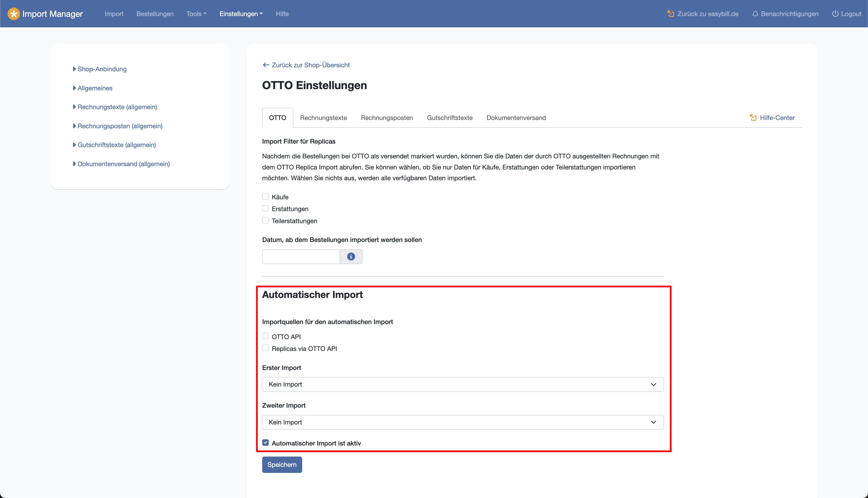Click the back arrow to Shop-Übersicht

pyautogui.click(x=266, y=65)
